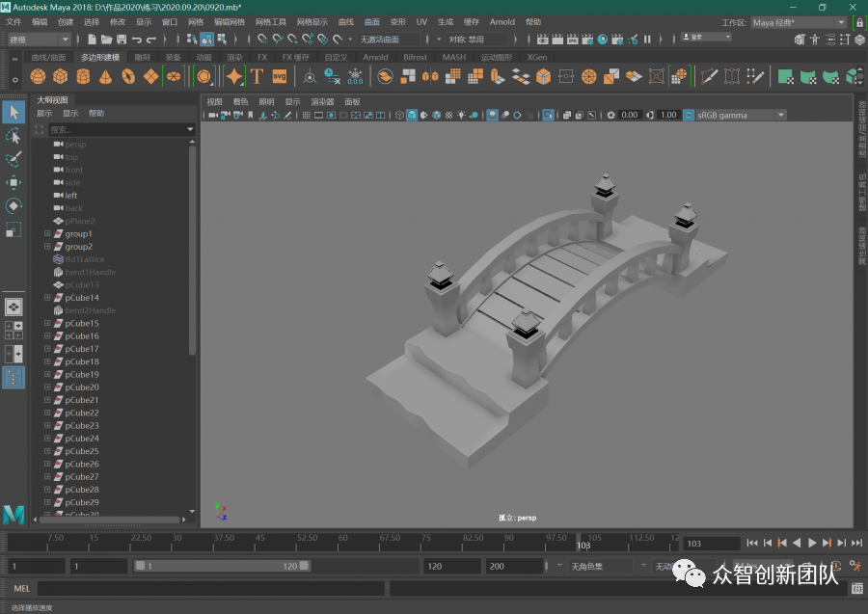Toggle smooth shade all cube icon
868x614 pixels.
(x=412, y=115)
